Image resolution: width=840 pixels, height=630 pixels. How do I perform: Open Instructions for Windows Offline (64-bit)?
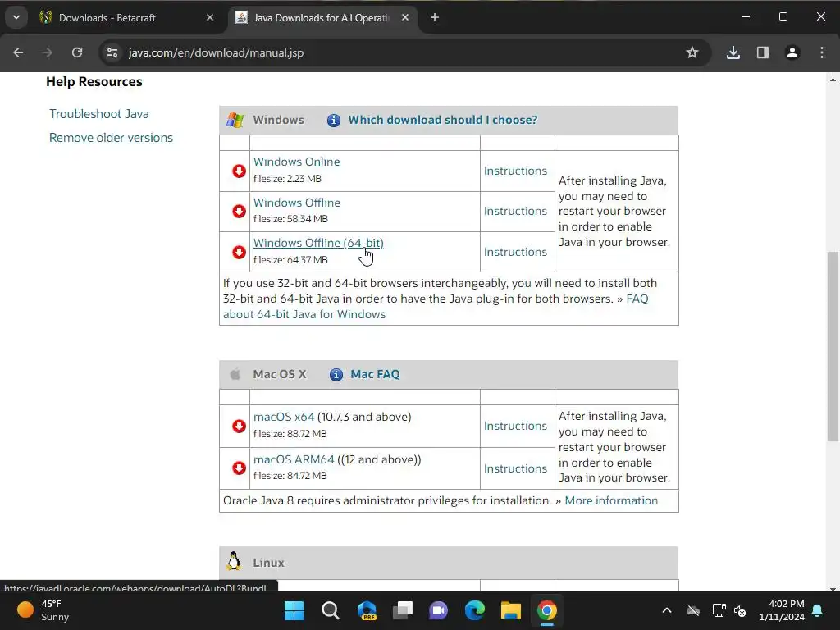click(x=515, y=252)
